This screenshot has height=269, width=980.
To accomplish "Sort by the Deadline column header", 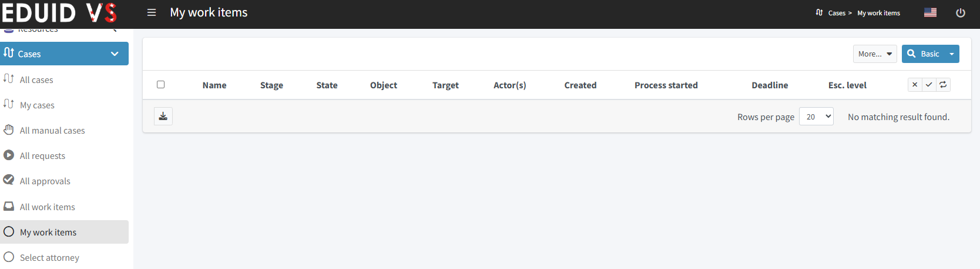I will click(770, 85).
